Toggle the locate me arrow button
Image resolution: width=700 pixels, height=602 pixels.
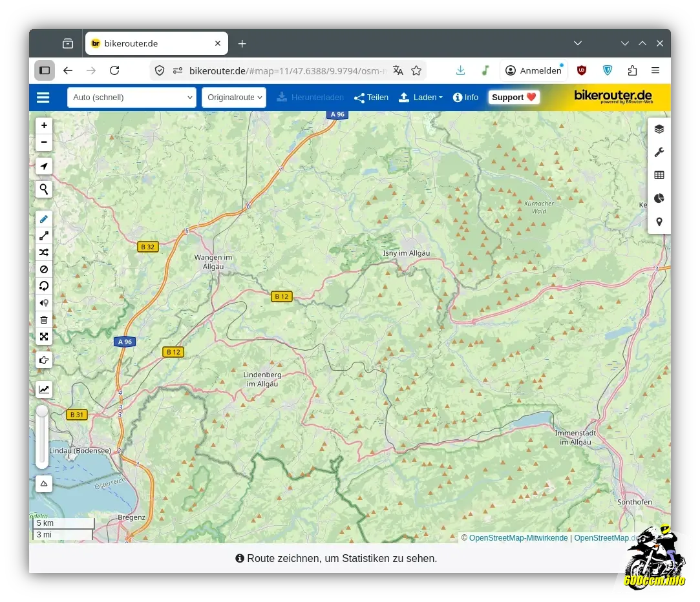point(44,167)
